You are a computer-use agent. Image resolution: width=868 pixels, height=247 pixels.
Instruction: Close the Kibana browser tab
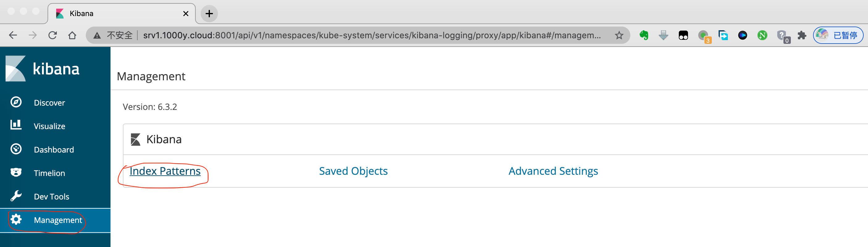[186, 14]
